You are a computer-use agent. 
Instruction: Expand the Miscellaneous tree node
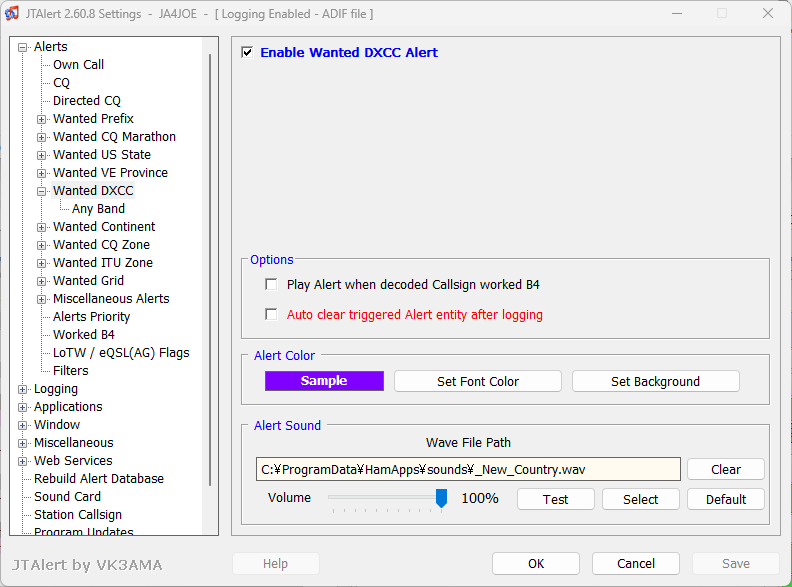pos(22,443)
